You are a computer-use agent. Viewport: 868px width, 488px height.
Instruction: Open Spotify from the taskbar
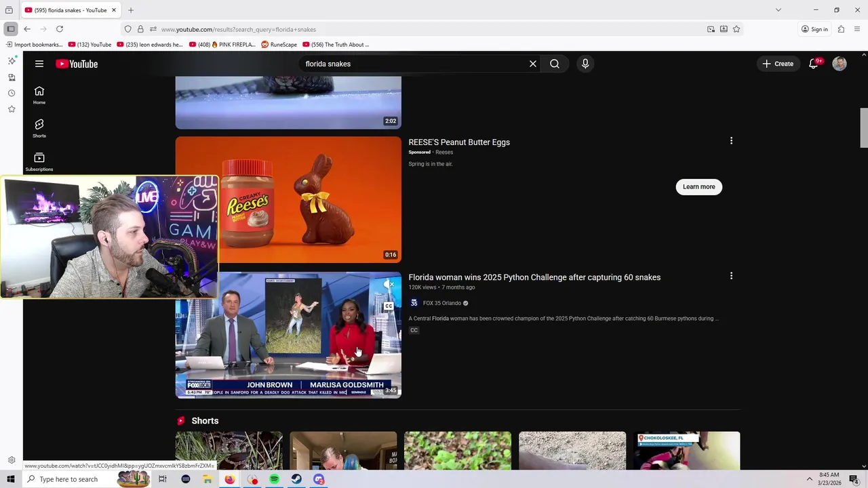click(x=274, y=479)
